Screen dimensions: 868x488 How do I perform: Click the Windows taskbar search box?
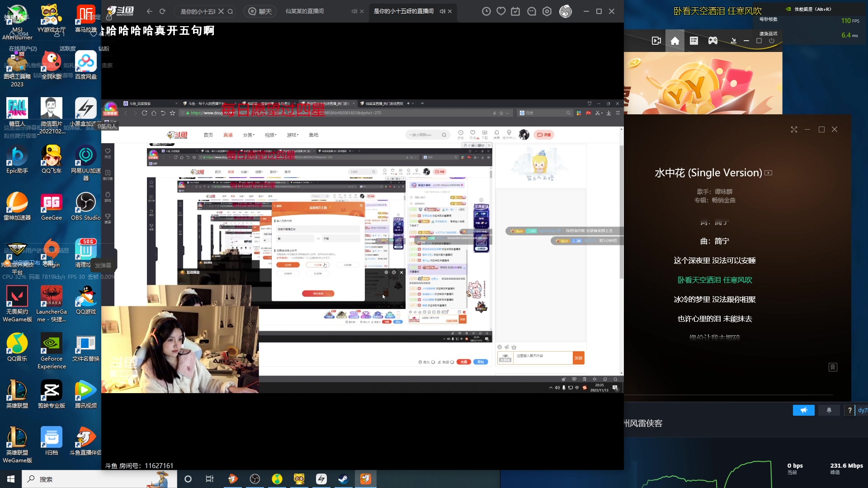click(x=99, y=479)
